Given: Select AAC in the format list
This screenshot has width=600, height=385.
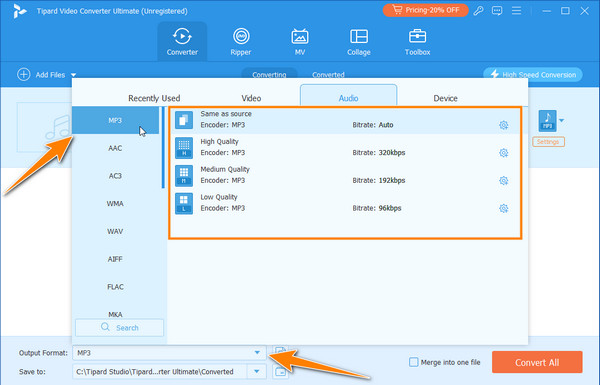Looking at the screenshot, I should (x=115, y=148).
